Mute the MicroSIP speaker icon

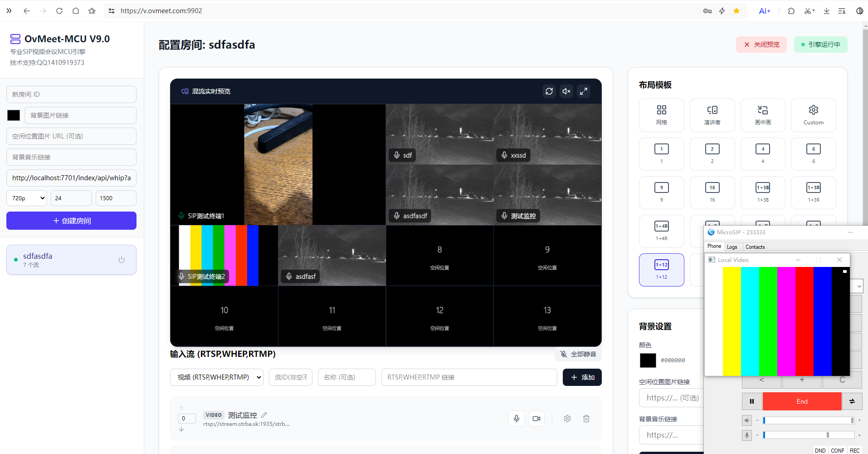[747, 420]
